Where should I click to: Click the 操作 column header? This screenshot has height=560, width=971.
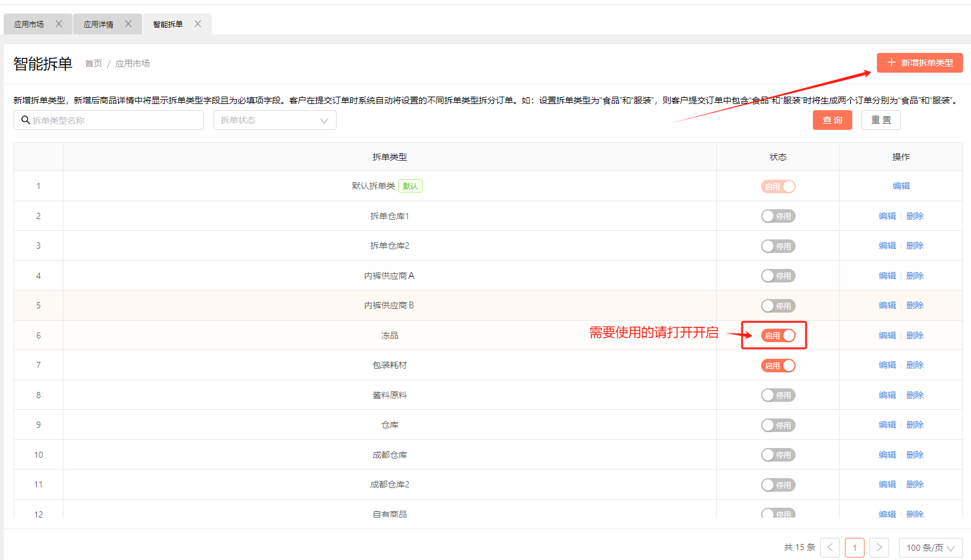(x=901, y=157)
